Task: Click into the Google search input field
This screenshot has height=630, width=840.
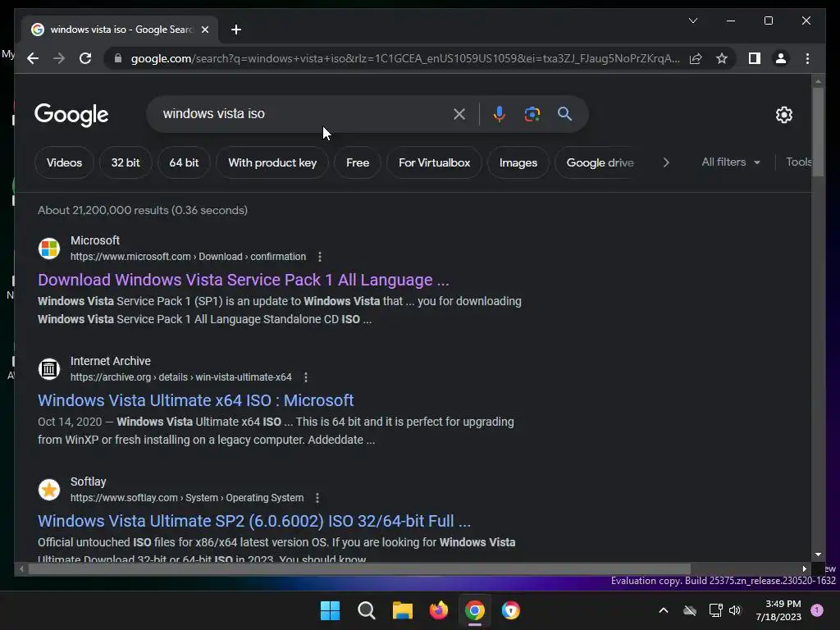Action: (x=300, y=113)
